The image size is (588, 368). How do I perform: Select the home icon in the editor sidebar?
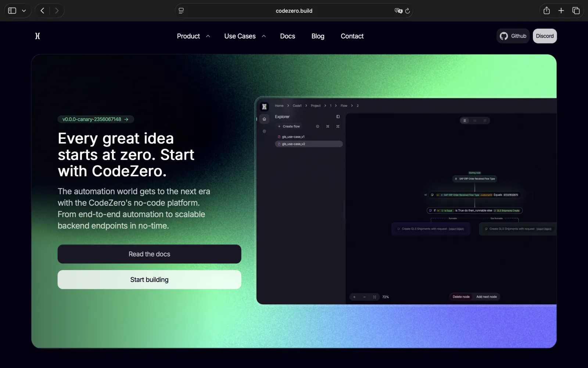264,119
